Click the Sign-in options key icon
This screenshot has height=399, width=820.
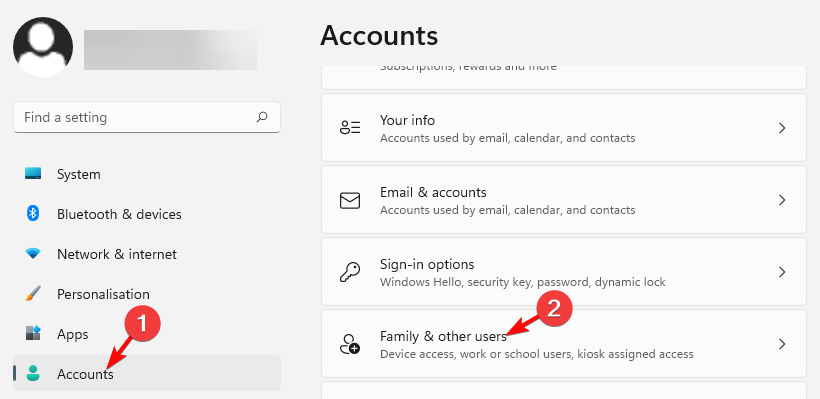point(350,272)
